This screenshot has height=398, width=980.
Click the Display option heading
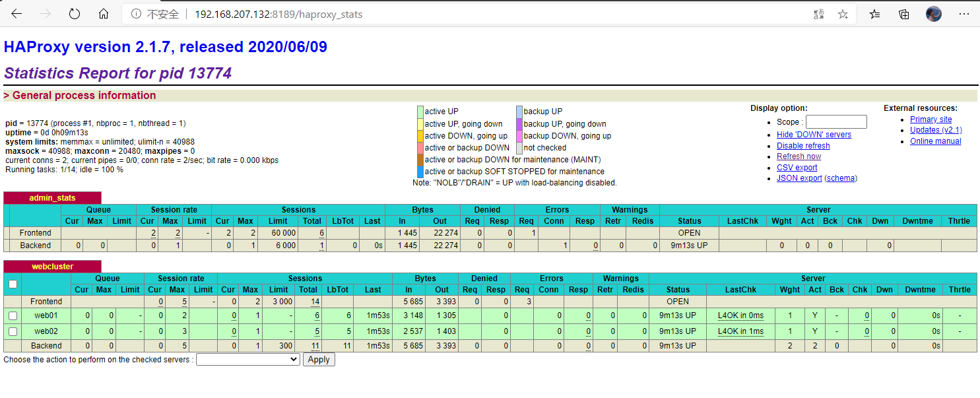click(x=779, y=108)
